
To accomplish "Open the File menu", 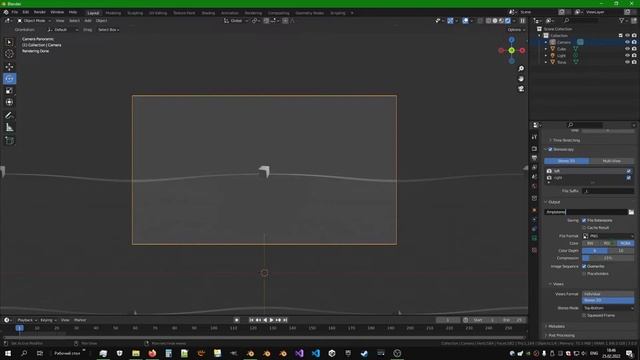I will click(15, 12).
